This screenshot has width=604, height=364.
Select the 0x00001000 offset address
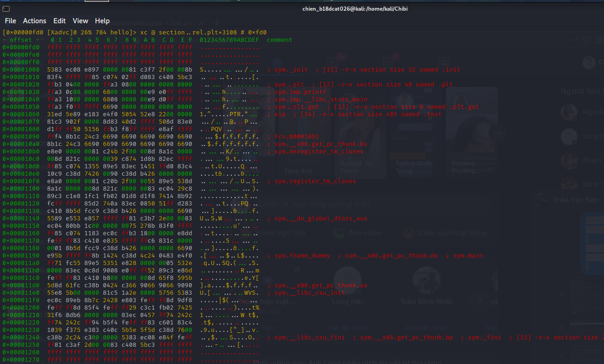point(21,70)
